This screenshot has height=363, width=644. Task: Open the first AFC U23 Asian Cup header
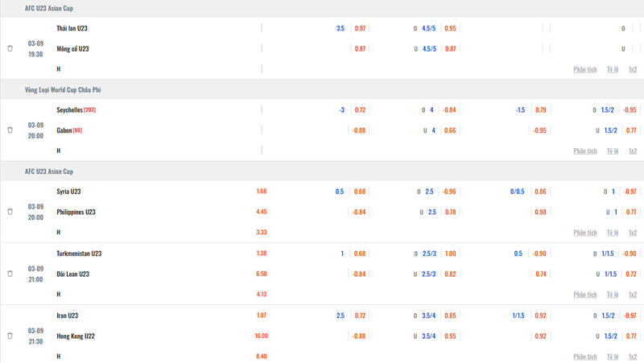pos(49,8)
